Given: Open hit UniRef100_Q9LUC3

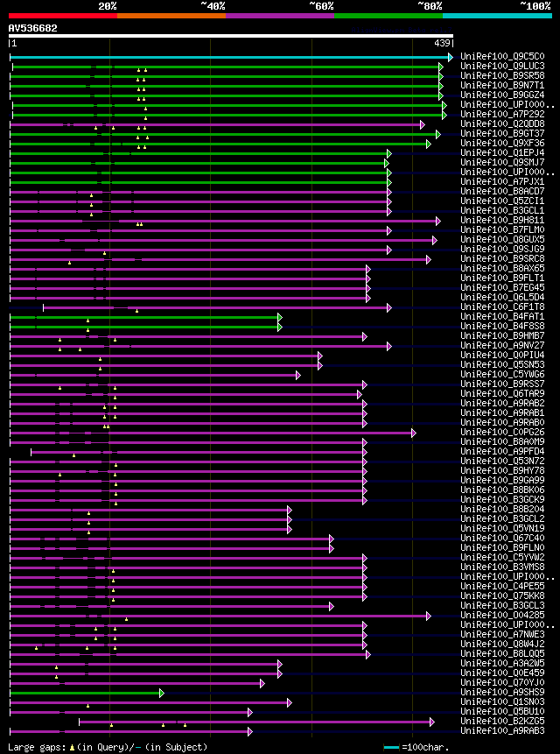Looking at the screenshot, I should pos(502,67).
